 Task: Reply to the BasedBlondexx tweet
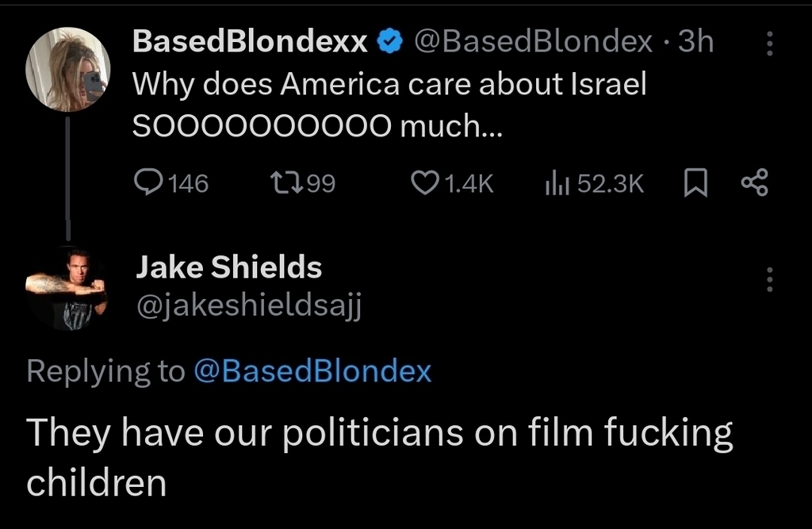click(x=148, y=184)
